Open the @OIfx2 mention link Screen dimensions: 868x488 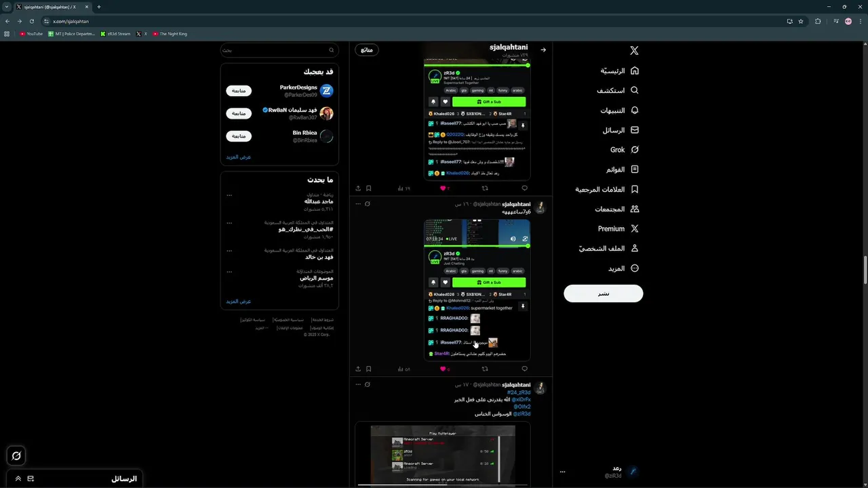(522, 407)
